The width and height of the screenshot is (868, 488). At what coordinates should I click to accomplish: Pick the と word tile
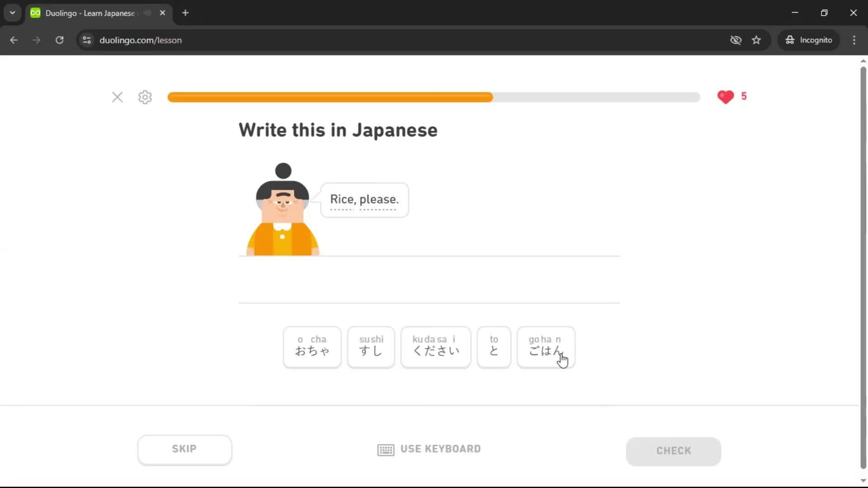click(494, 347)
